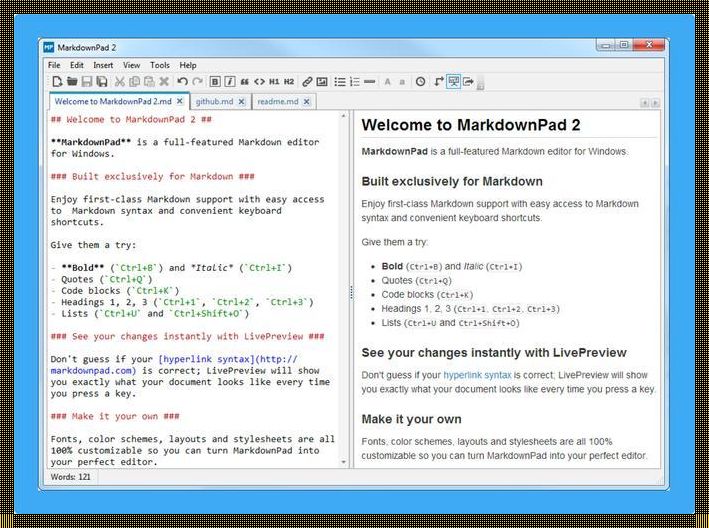Image resolution: width=709 pixels, height=528 pixels.
Task: Click the layout direction arrow icon
Action: click(x=439, y=82)
